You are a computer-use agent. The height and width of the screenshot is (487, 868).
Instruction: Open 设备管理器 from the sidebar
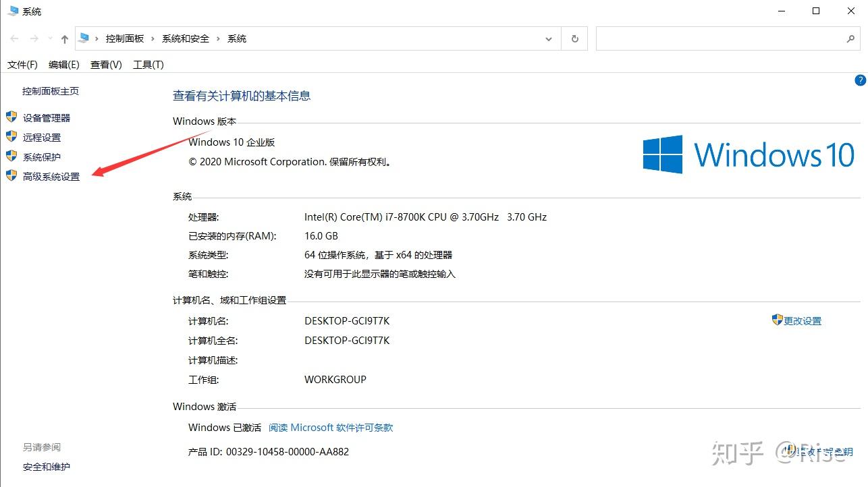tap(47, 118)
